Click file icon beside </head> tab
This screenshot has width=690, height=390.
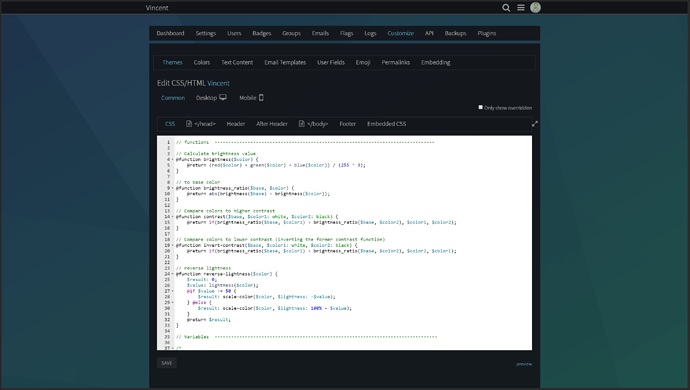(189, 124)
